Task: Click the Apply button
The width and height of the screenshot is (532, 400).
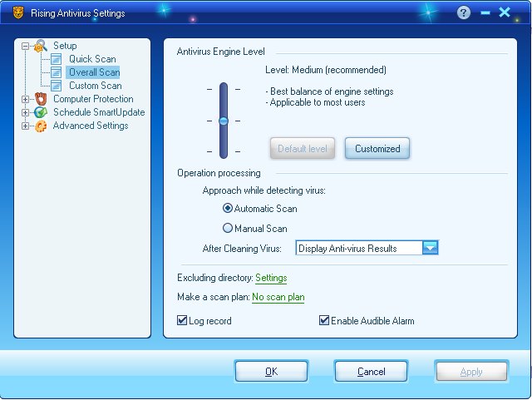Action: click(x=471, y=372)
